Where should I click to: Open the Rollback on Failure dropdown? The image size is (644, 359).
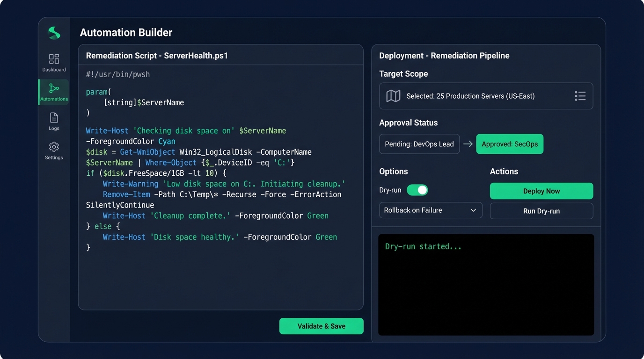coord(430,210)
